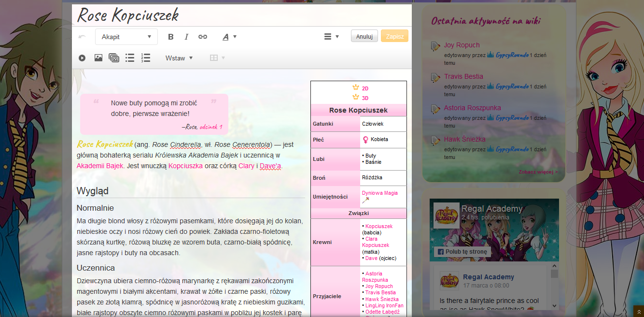
Task: Click the Buty entry in the Lubi row
Action: tap(371, 156)
